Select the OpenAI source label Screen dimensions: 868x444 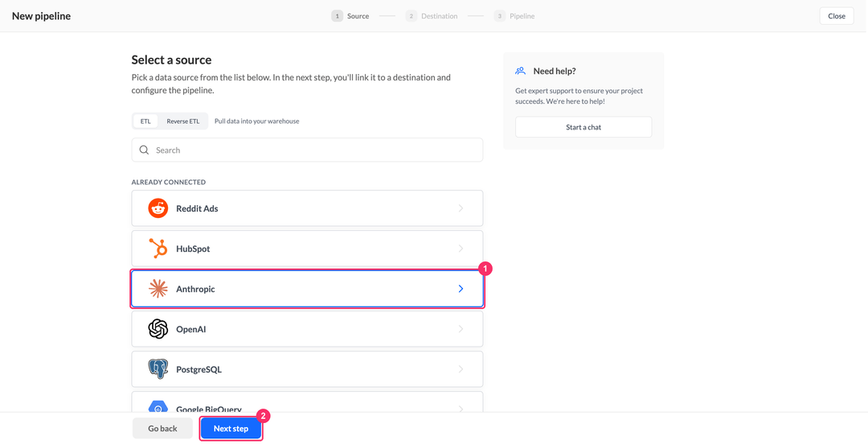(191, 329)
